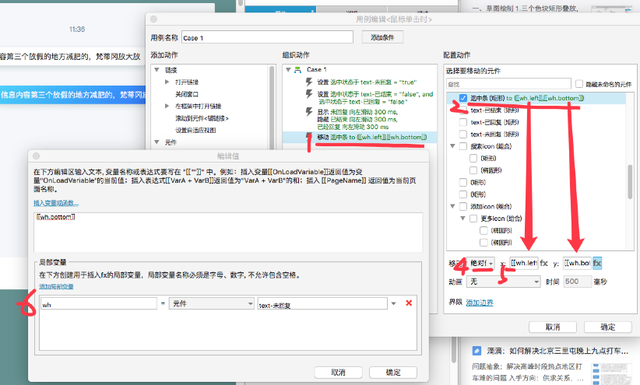Delete the wh local variable with red X
This screenshot has height=385, width=640.
[409, 303]
